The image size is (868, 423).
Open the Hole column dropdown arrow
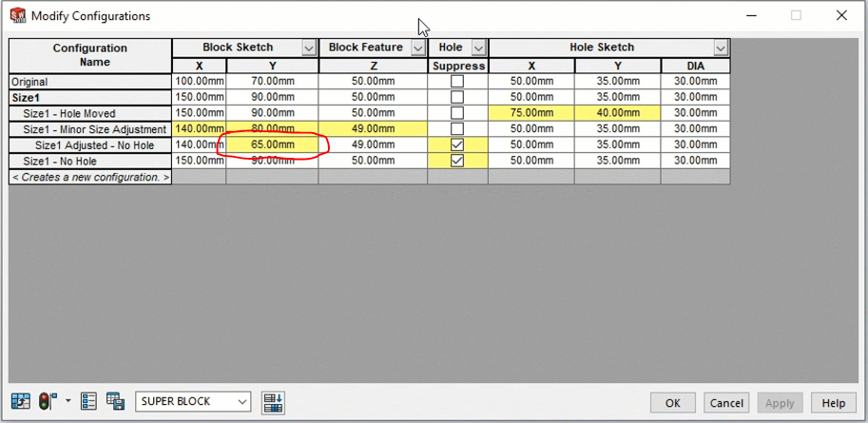(479, 48)
